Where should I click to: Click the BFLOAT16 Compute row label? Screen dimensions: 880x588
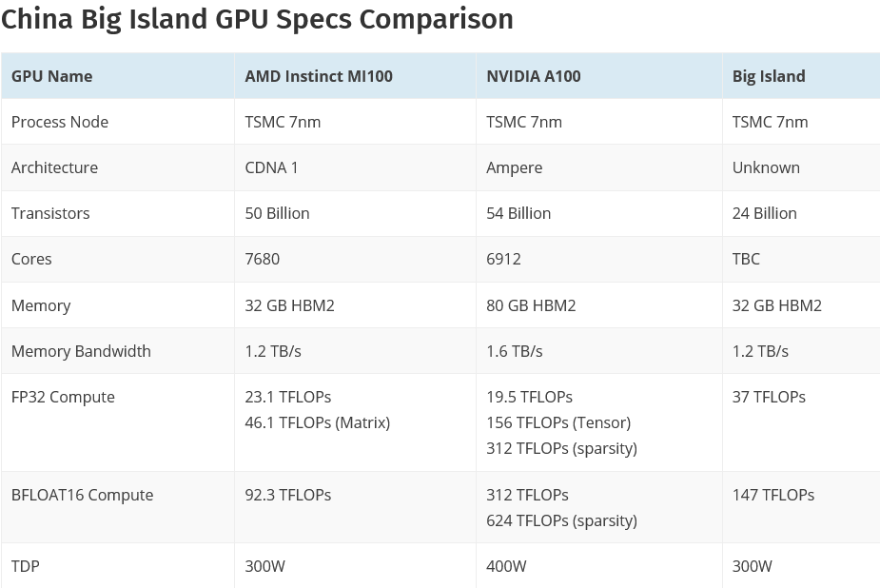(x=83, y=496)
